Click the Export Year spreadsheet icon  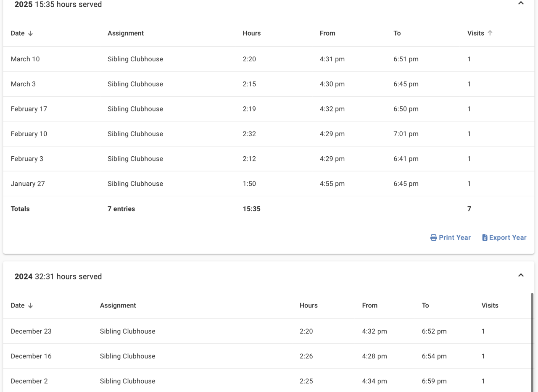[x=485, y=238]
